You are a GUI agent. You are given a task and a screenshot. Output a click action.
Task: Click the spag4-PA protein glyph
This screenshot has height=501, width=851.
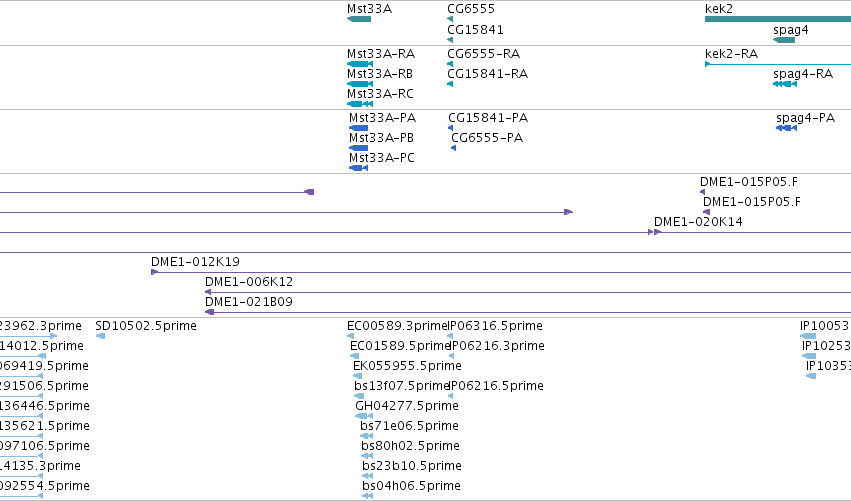point(786,128)
